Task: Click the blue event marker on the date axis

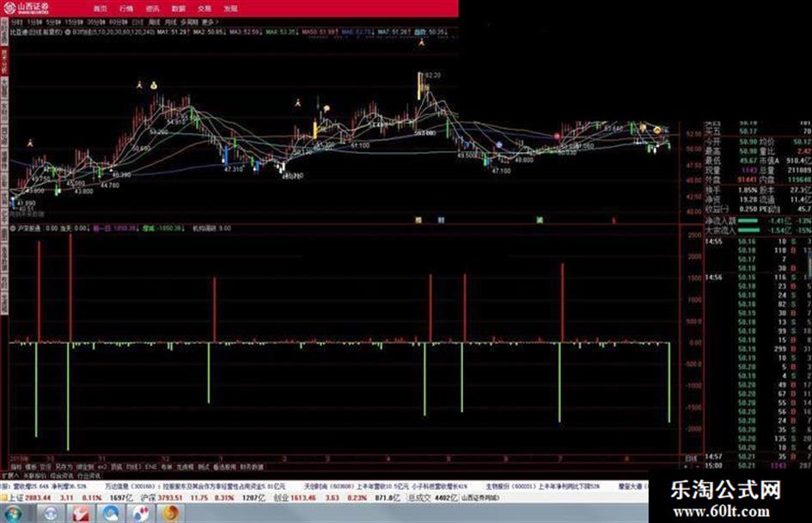Action: point(441,220)
